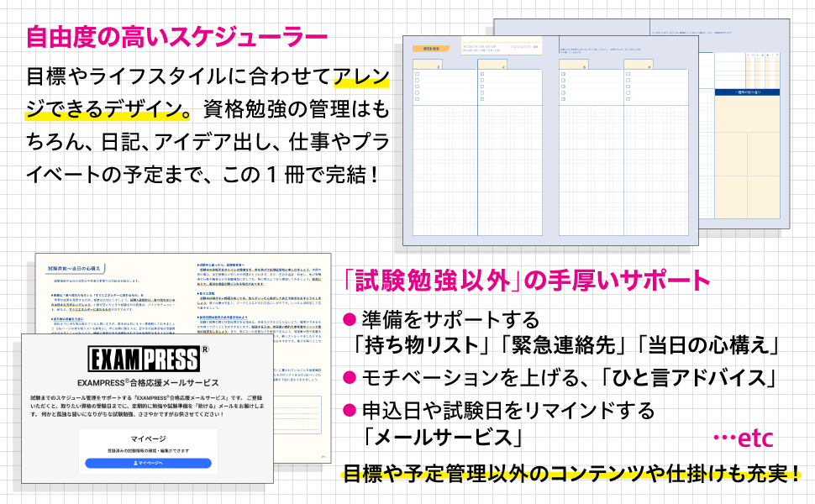This screenshot has width=815, height=504.
Task: Click the 「試験勉強以外」の手厚いサポート heading
Action: click(x=528, y=280)
